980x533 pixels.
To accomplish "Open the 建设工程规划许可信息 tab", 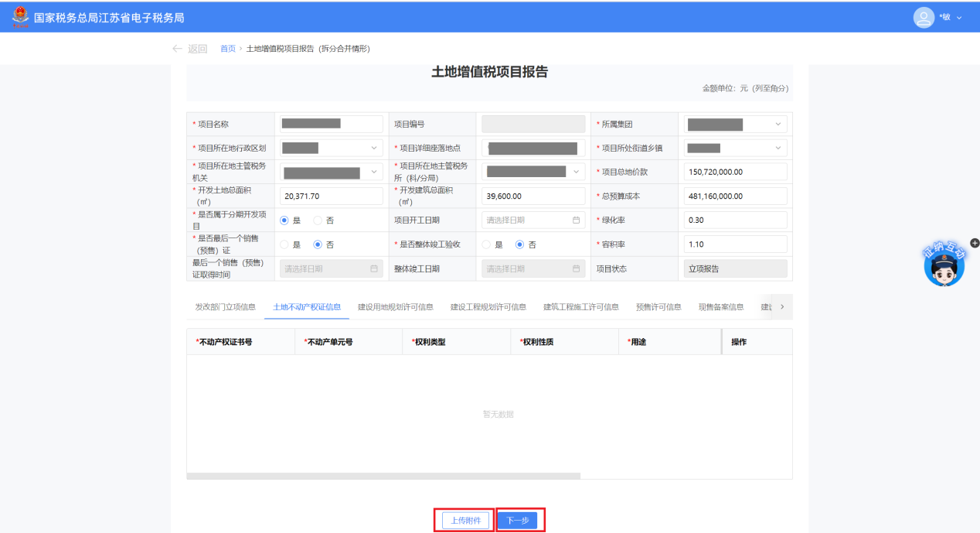I will tap(488, 307).
